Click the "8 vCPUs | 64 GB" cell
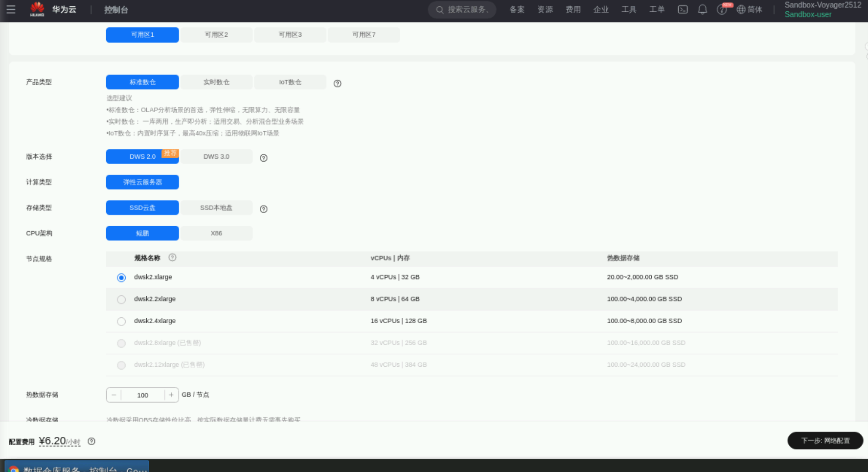868x472 pixels. pyautogui.click(x=395, y=299)
